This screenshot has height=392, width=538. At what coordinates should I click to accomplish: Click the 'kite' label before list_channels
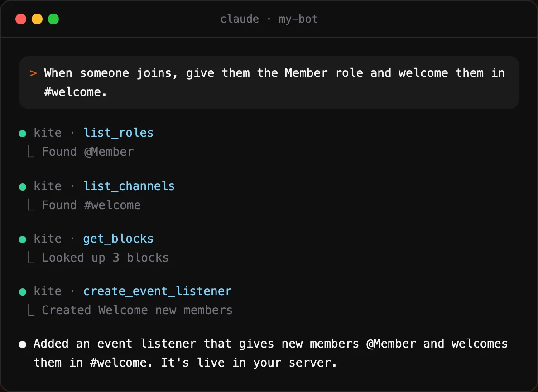(x=48, y=186)
